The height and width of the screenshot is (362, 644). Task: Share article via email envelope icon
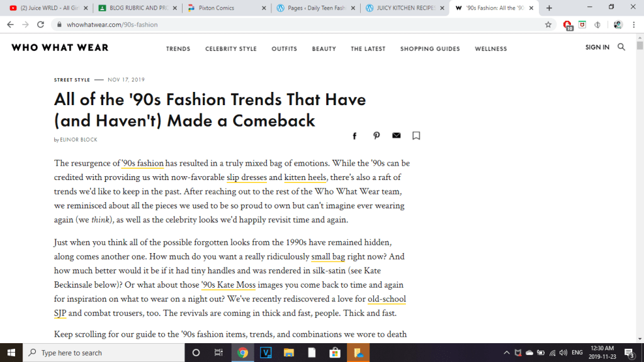(x=396, y=136)
